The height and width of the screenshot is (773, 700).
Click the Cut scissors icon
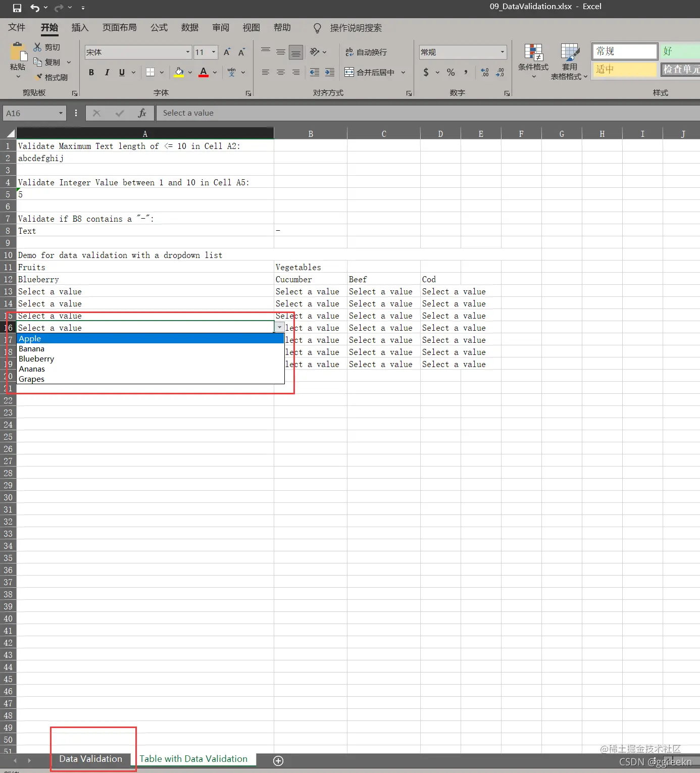[37, 47]
